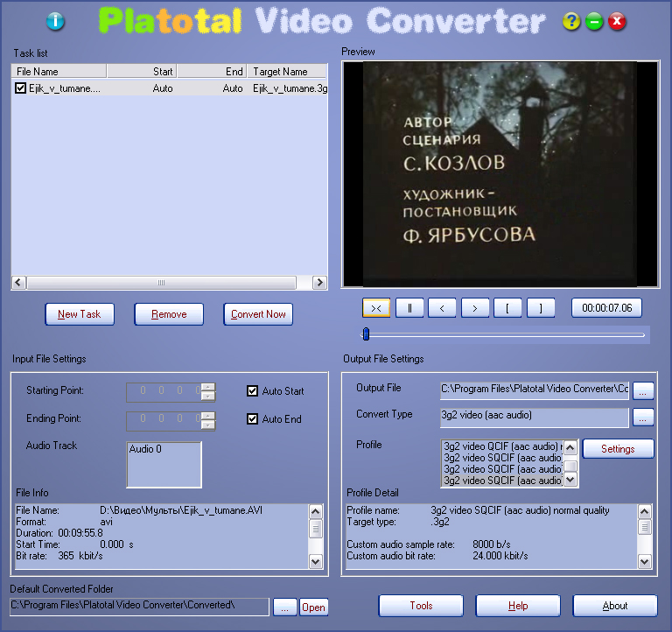The height and width of the screenshot is (632, 672).
Task: Disable the Auto Start checkbox
Action: [252, 390]
